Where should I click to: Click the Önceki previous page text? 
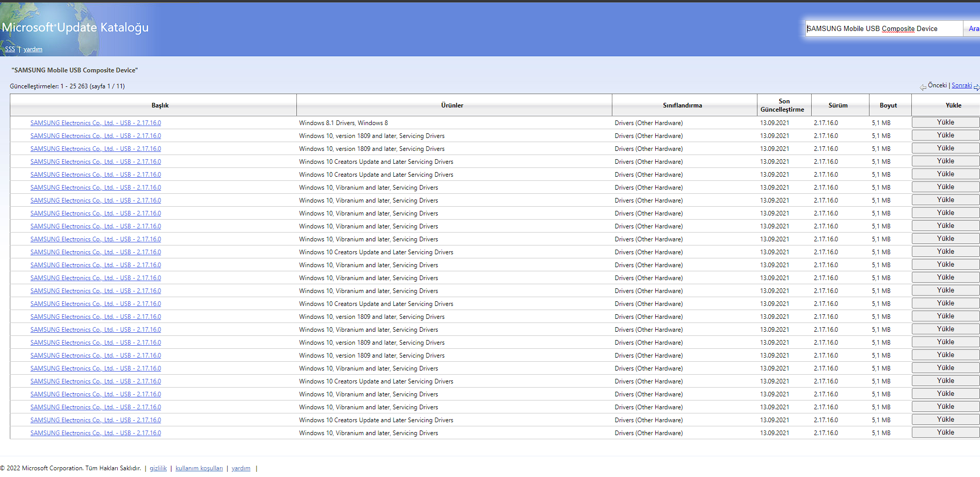click(937, 85)
